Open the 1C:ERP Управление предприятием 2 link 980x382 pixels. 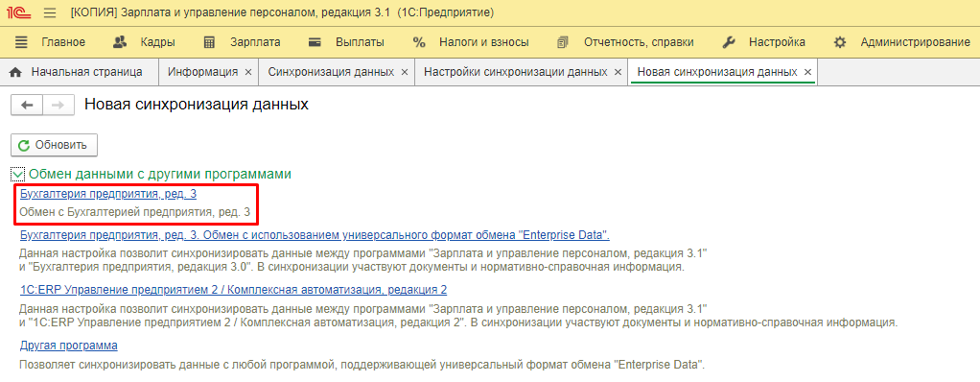pos(233,290)
